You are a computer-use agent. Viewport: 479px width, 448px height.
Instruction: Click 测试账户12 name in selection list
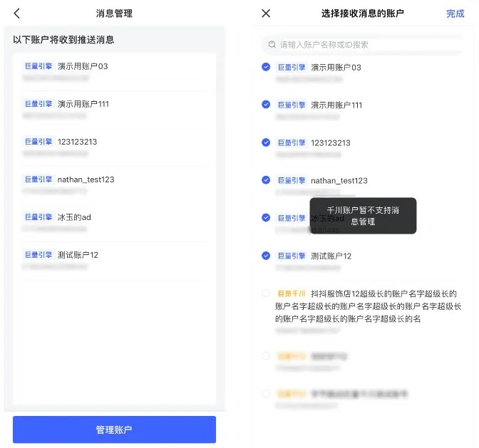[331, 256]
